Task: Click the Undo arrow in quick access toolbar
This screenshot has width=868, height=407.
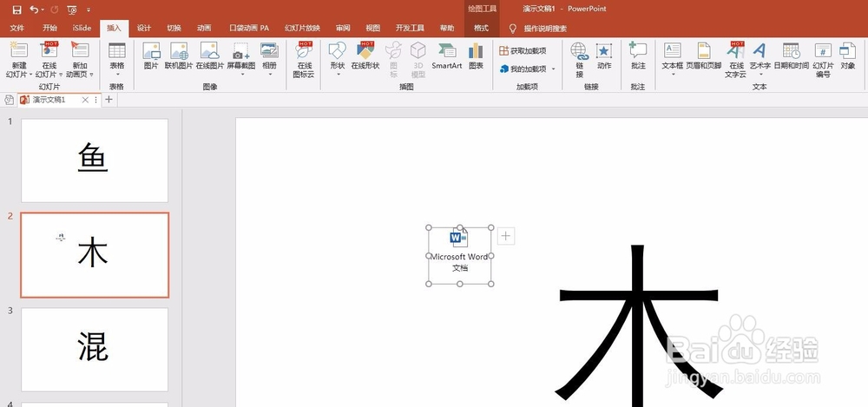Action: tap(35, 10)
